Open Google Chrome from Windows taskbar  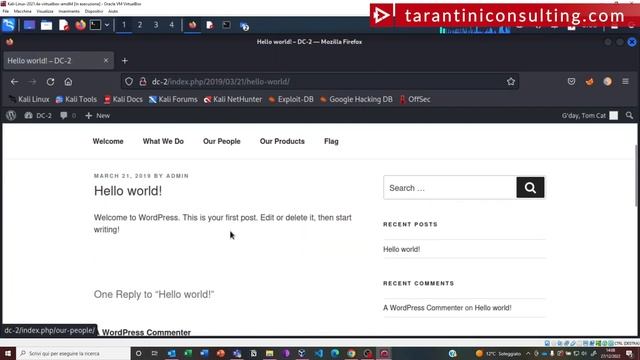pyautogui.click(x=351, y=353)
